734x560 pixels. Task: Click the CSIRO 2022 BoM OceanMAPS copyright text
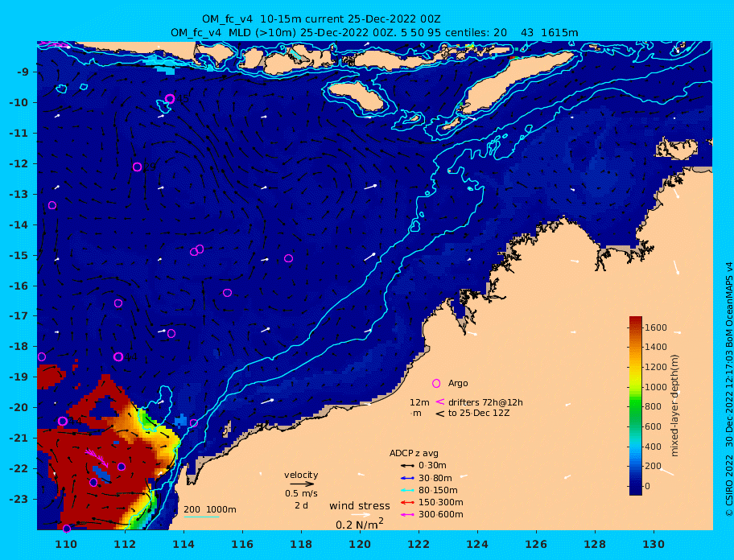pyautogui.click(x=728, y=389)
